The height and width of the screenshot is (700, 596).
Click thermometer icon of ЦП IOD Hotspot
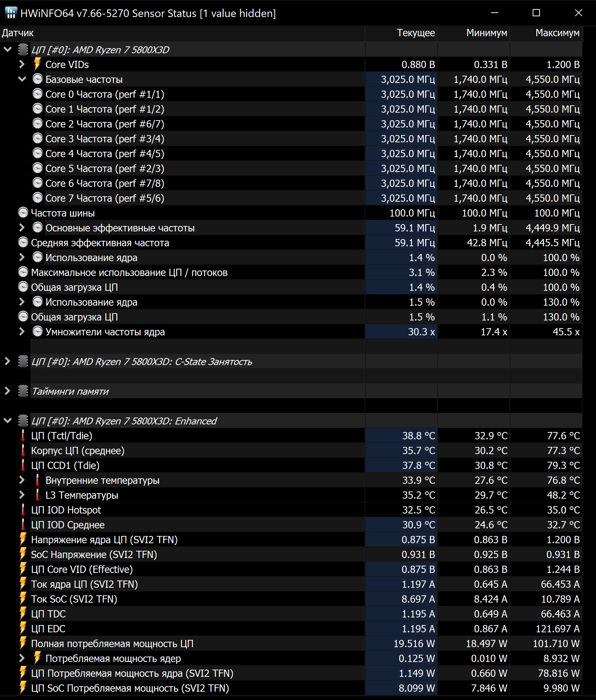click(23, 510)
